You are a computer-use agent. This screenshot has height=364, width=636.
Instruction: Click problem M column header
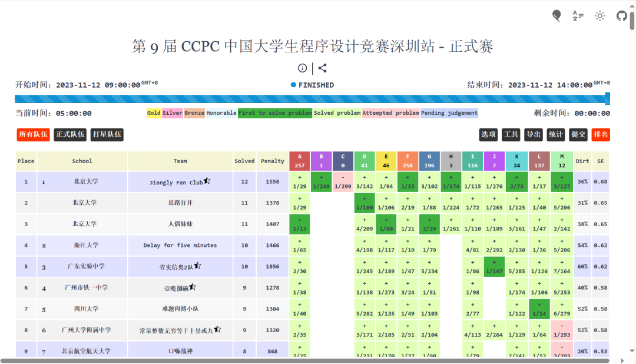pos(562,161)
